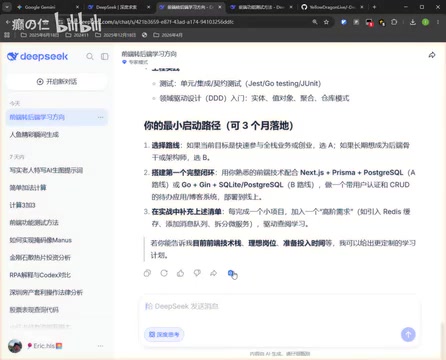Open the 2026年4月 bookmark folder
The width and height of the screenshot is (446, 360).
(x=168, y=35)
